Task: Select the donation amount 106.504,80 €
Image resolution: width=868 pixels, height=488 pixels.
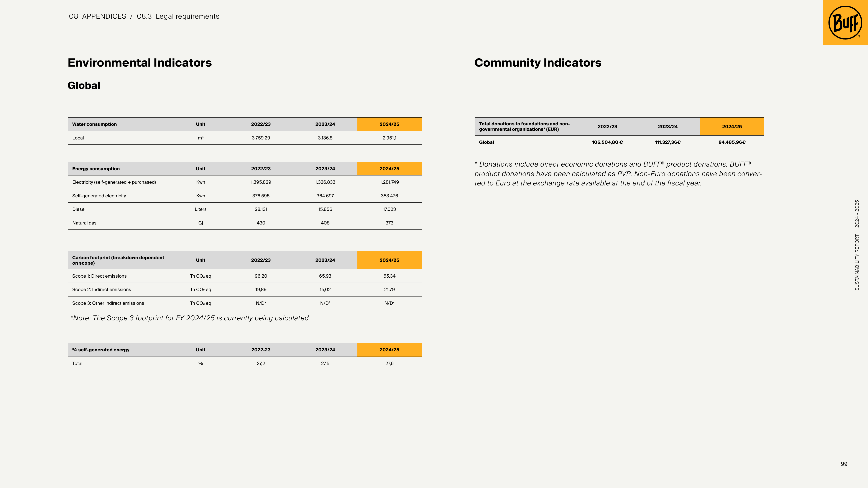Action: (607, 142)
